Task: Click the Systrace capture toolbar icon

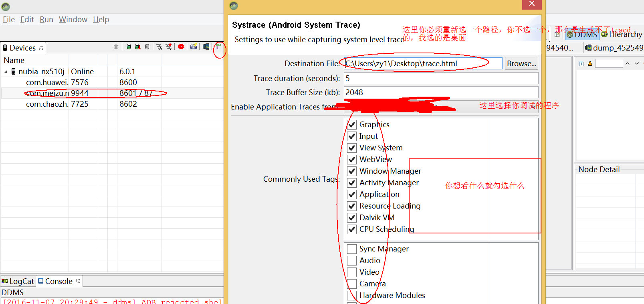Action: (x=218, y=47)
